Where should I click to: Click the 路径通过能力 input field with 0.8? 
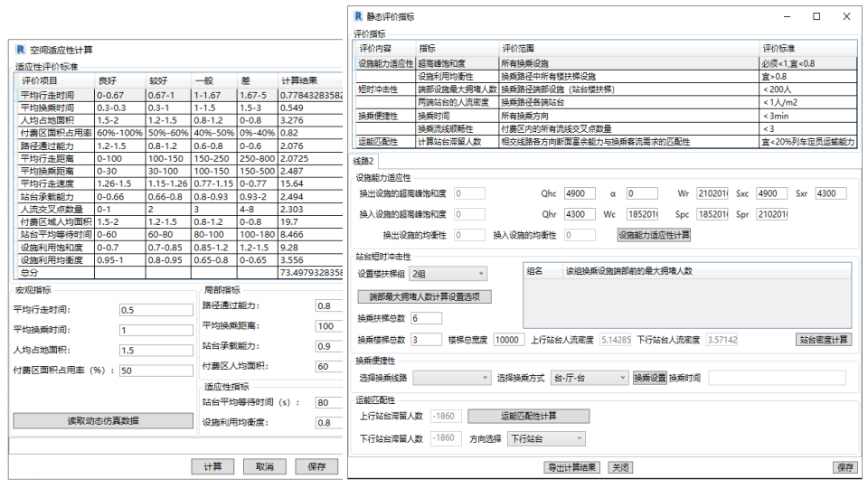click(x=329, y=306)
